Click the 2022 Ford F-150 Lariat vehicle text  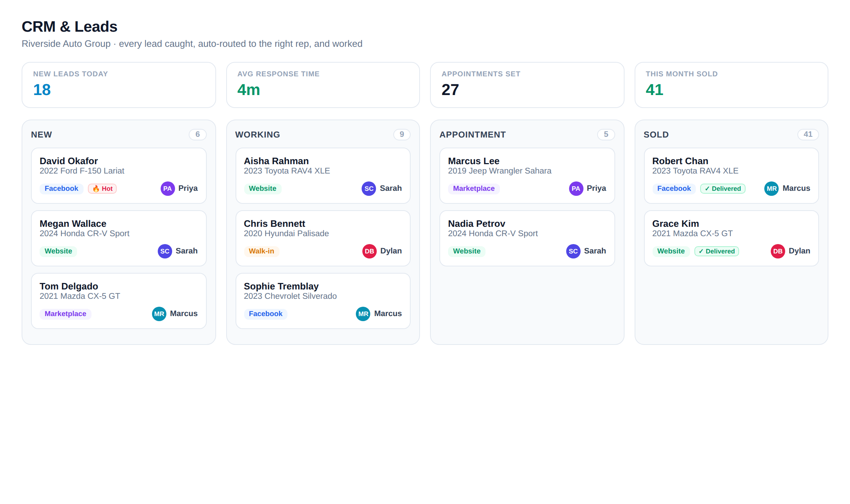click(x=82, y=171)
